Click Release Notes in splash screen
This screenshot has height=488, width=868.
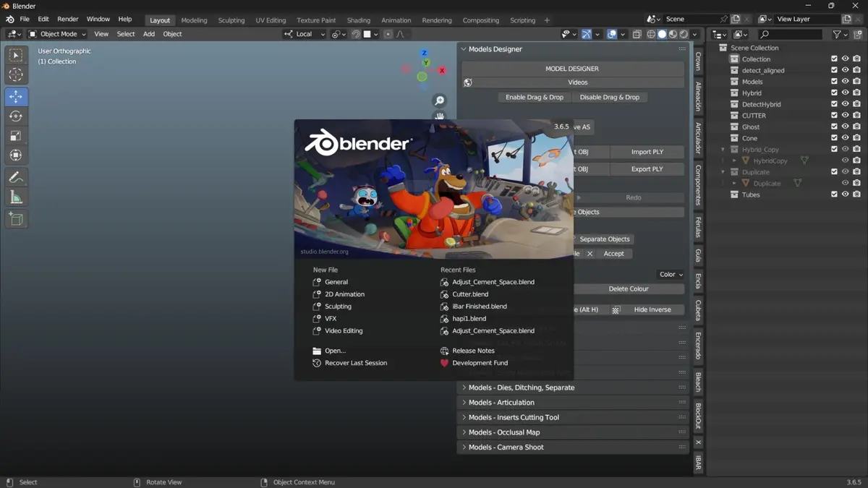point(473,351)
